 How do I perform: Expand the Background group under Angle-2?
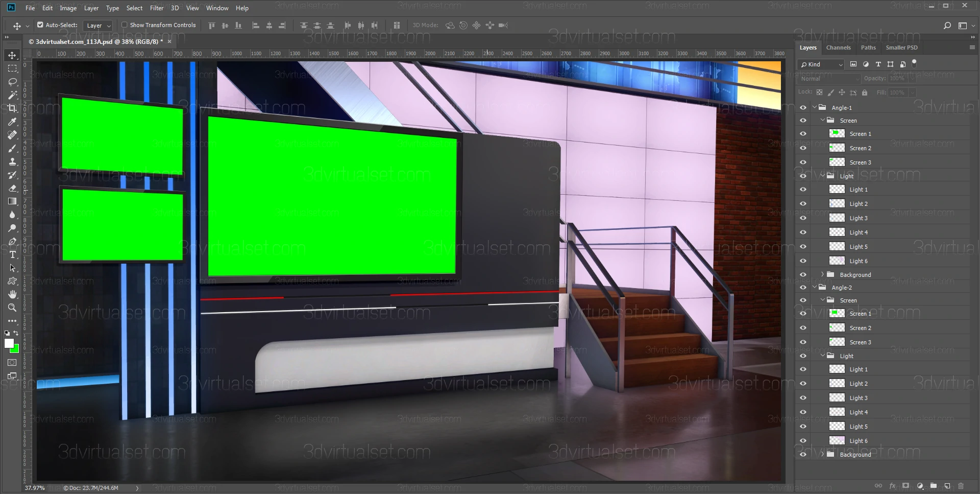[x=822, y=454]
